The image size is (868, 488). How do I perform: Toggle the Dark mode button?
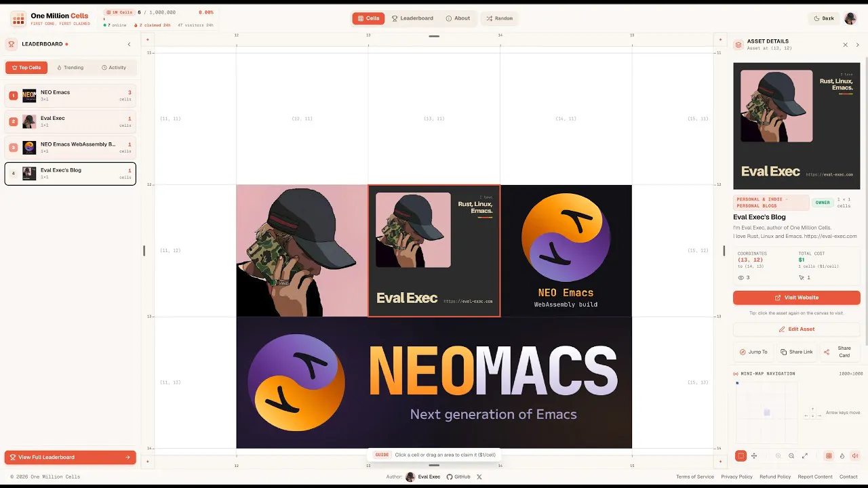pos(824,18)
